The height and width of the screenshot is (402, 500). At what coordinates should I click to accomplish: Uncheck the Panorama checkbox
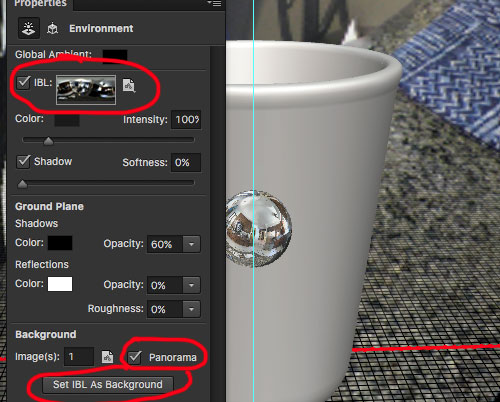click(135, 357)
